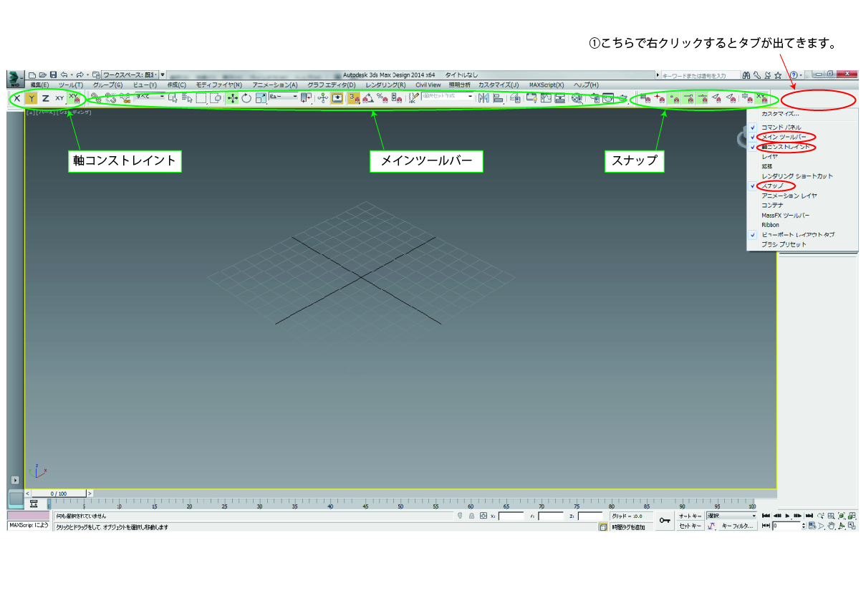
Task: Expand the すべて selection filter dropdown
Action: tap(150, 96)
